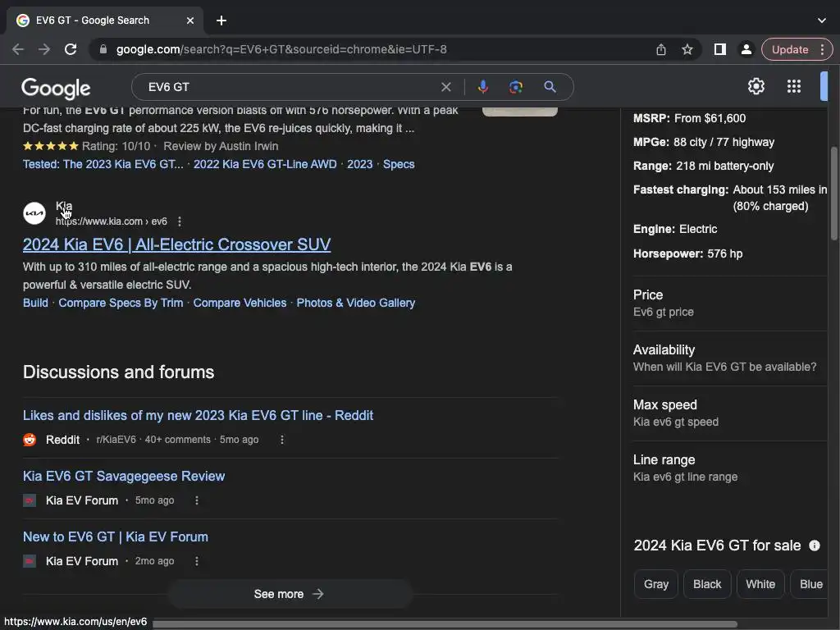
Task: Open Tested: The 2023 Kia EV6 GT link
Action: 103,164
